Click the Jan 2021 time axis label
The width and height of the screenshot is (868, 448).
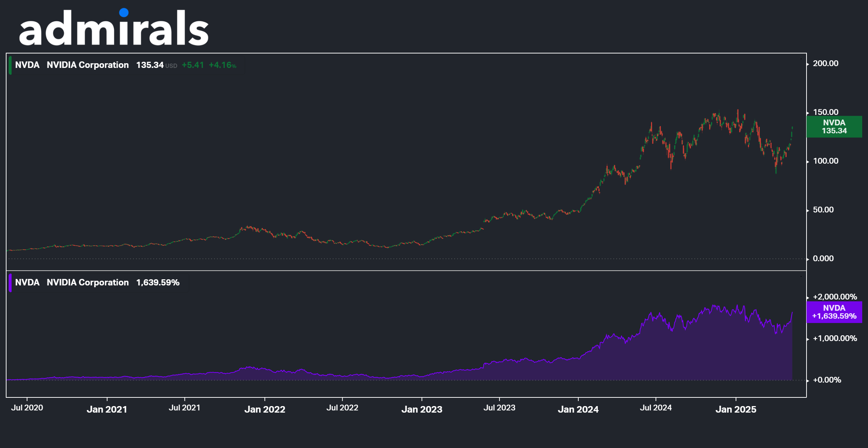[107, 409]
